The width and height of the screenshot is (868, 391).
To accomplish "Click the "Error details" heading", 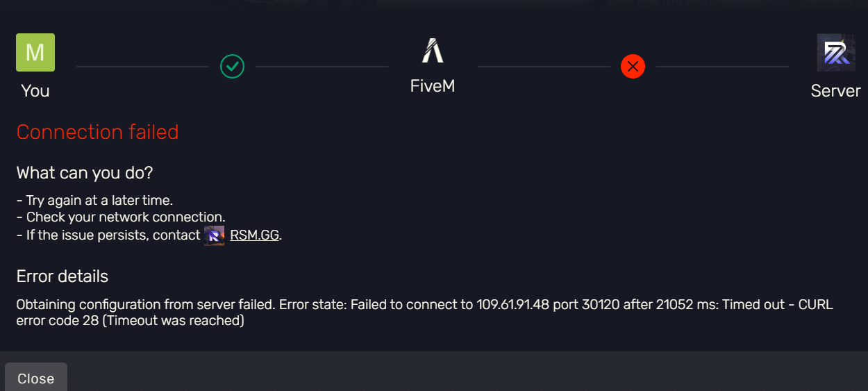I will (62, 276).
